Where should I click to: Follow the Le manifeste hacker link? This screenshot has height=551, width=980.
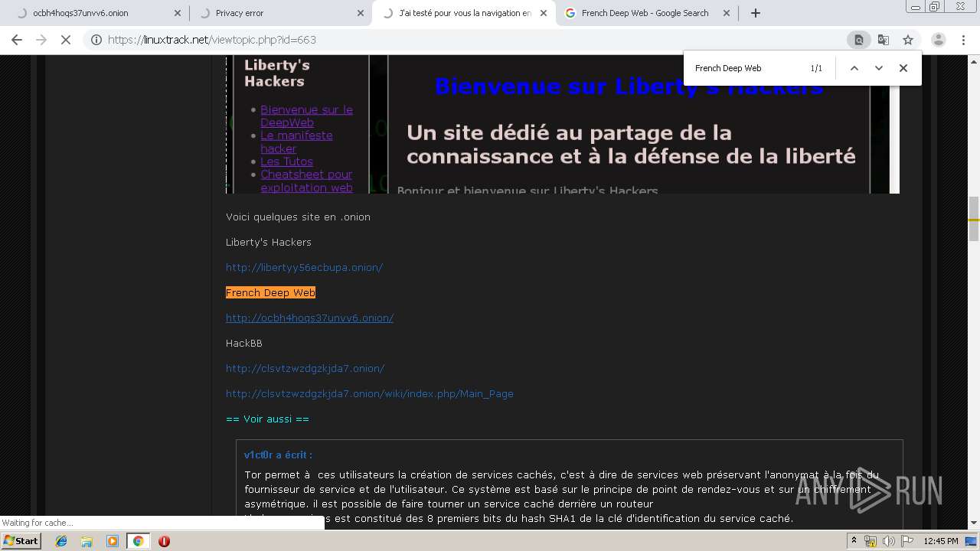[x=296, y=142]
